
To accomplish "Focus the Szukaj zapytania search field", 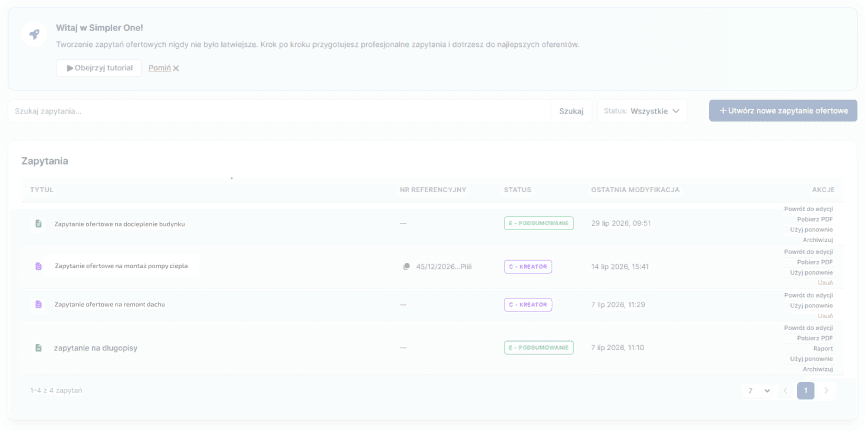I will point(279,111).
